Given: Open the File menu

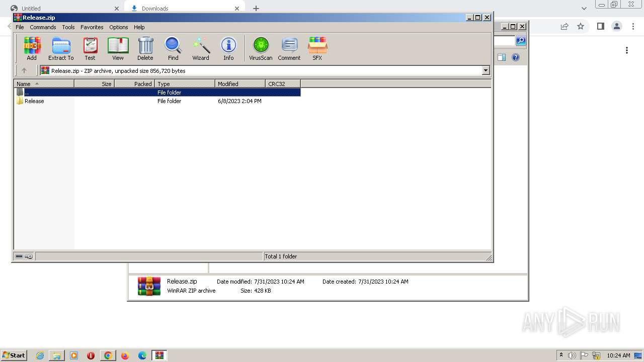Looking at the screenshot, I should point(20,27).
